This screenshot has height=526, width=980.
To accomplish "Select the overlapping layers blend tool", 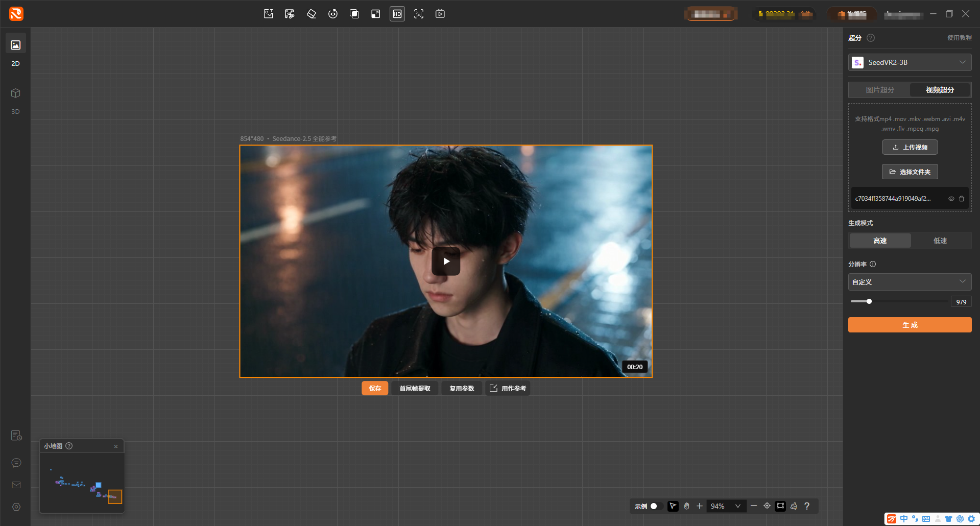I will pyautogui.click(x=354, y=14).
